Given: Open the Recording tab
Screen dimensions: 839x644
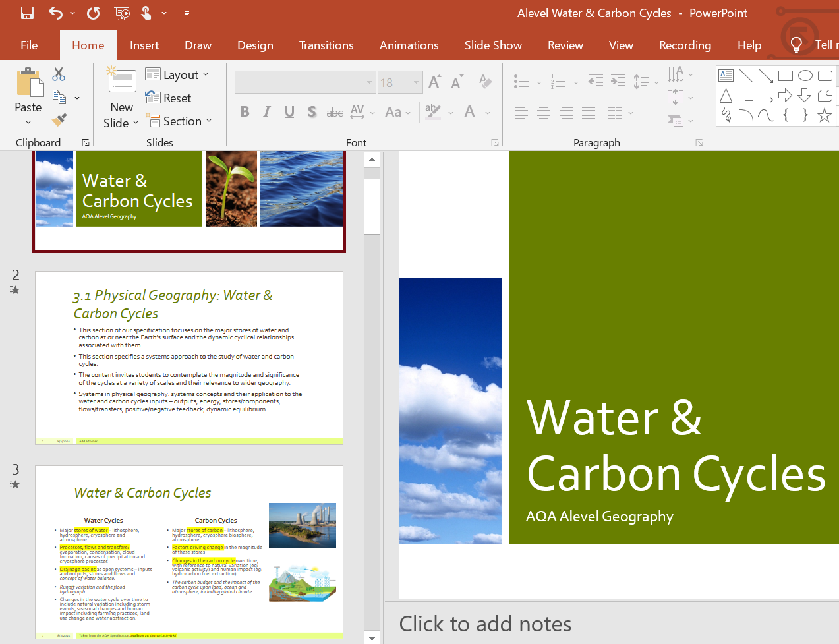Looking at the screenshot, I should (685, 45).
